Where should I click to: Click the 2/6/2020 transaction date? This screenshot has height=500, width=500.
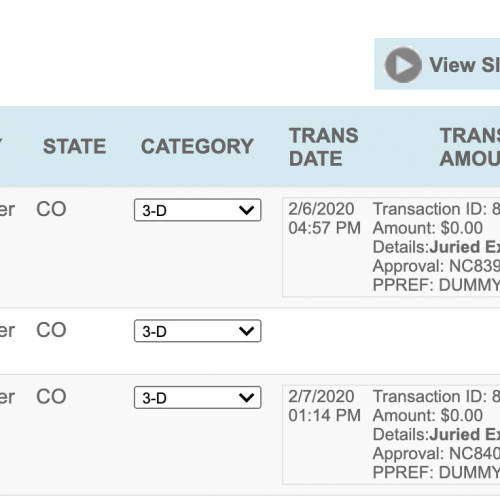(321, 209)
